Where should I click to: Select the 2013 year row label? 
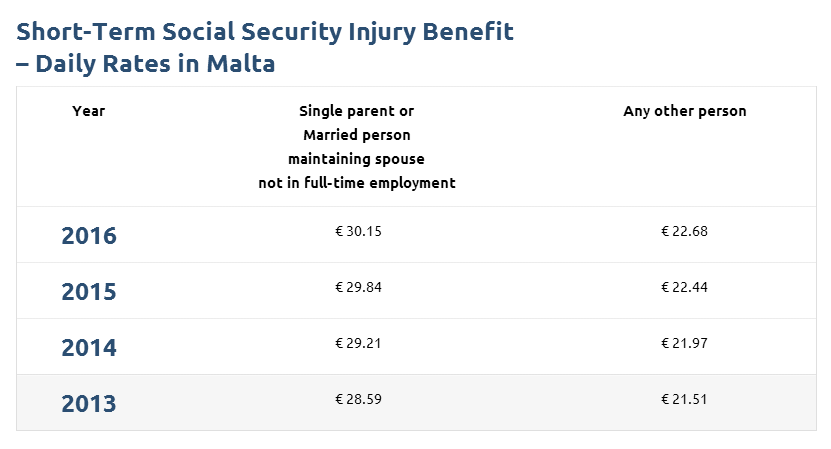(x=89, y=404)
